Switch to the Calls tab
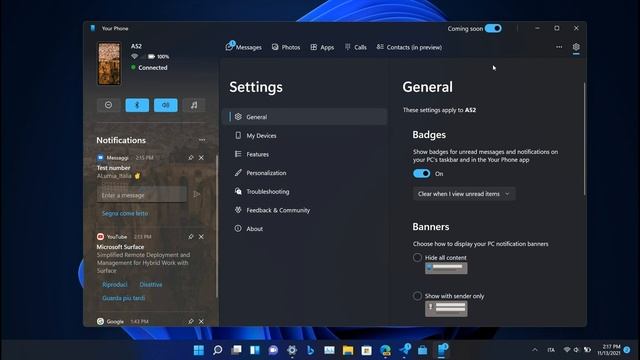640x360 pixels. (356, 47)
